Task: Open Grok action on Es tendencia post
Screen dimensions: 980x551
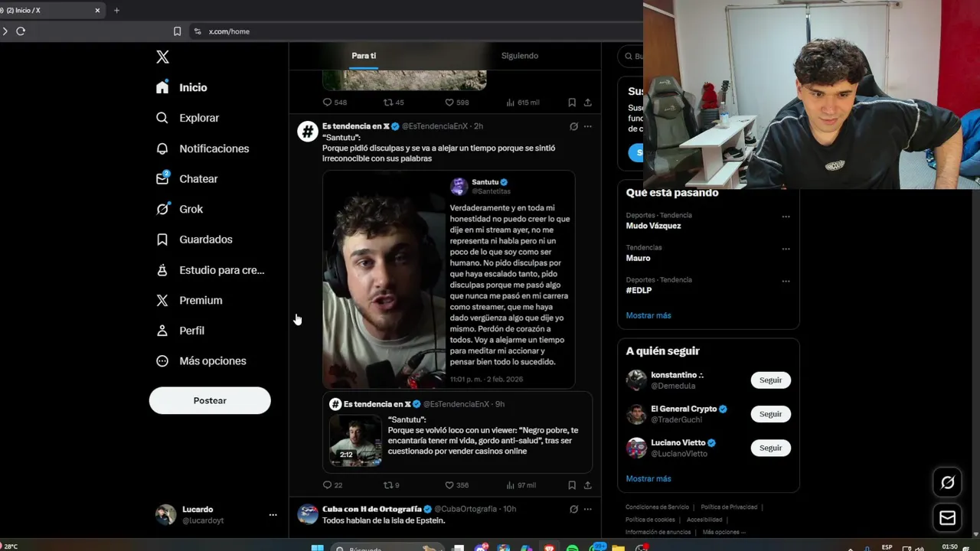Action: click(573, 126)
